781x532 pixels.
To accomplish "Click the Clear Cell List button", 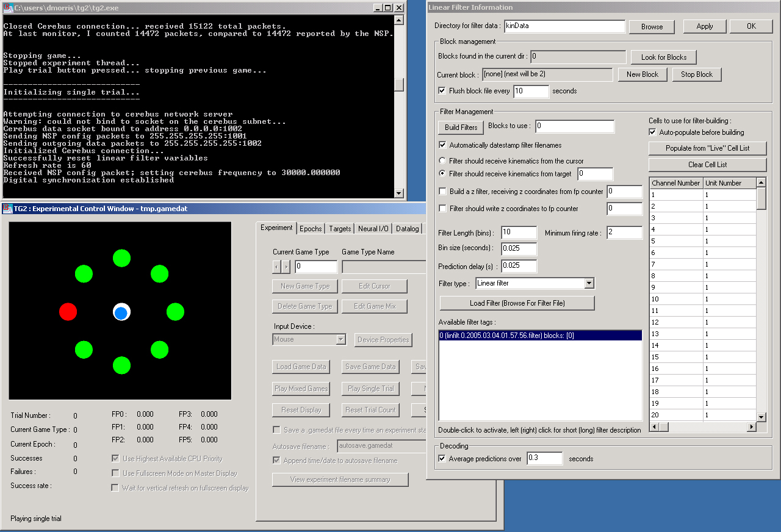I will 708,165.
